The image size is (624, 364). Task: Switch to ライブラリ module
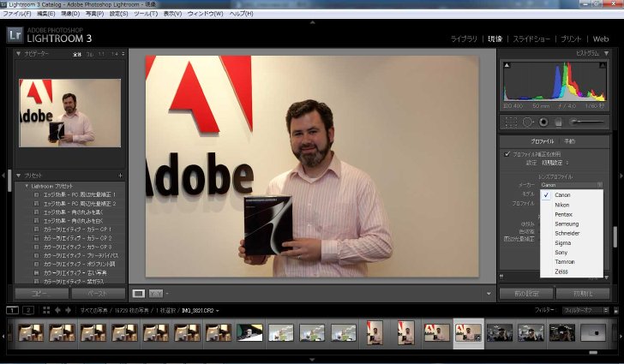point(464,39)
